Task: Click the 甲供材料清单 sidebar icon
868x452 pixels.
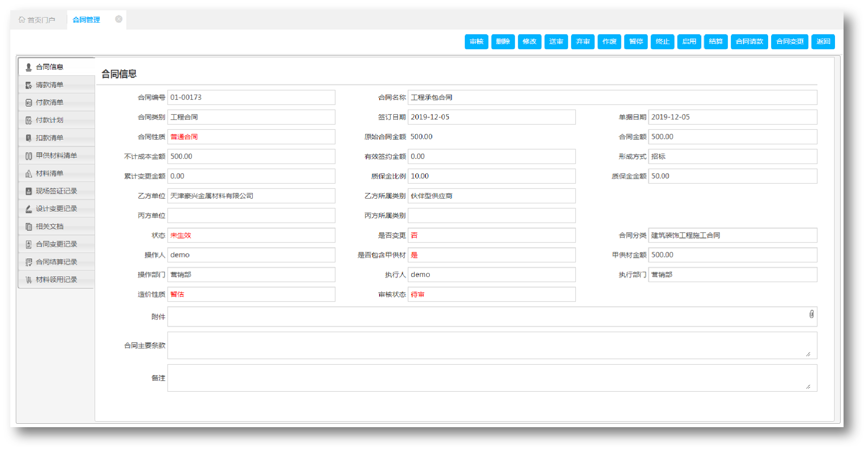Action: click(x=29, y=156)
